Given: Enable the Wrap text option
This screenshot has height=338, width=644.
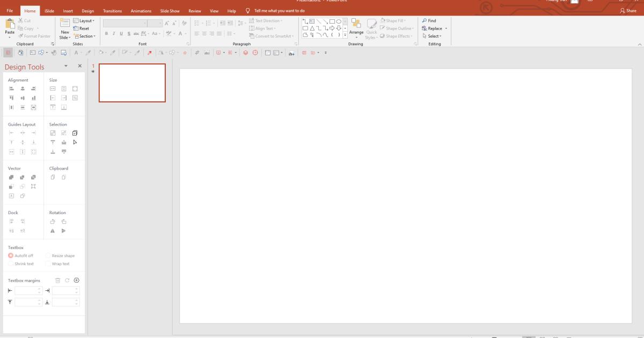Looking at the screenshot, I should pyautogui.click(x=48, y=263).
